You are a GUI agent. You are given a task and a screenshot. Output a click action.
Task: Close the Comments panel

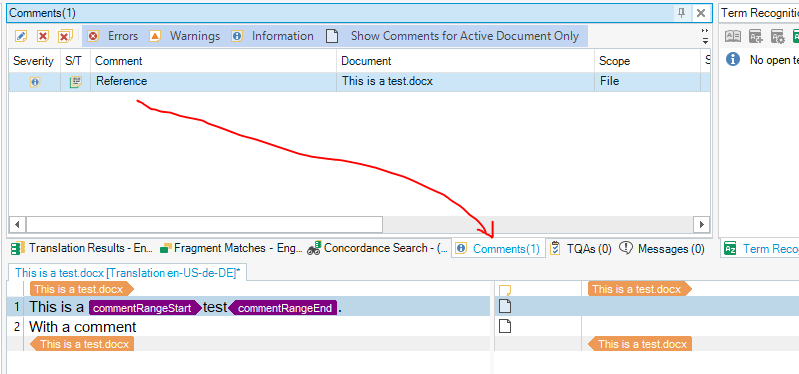pyautogui.click(x=701, y=13)
